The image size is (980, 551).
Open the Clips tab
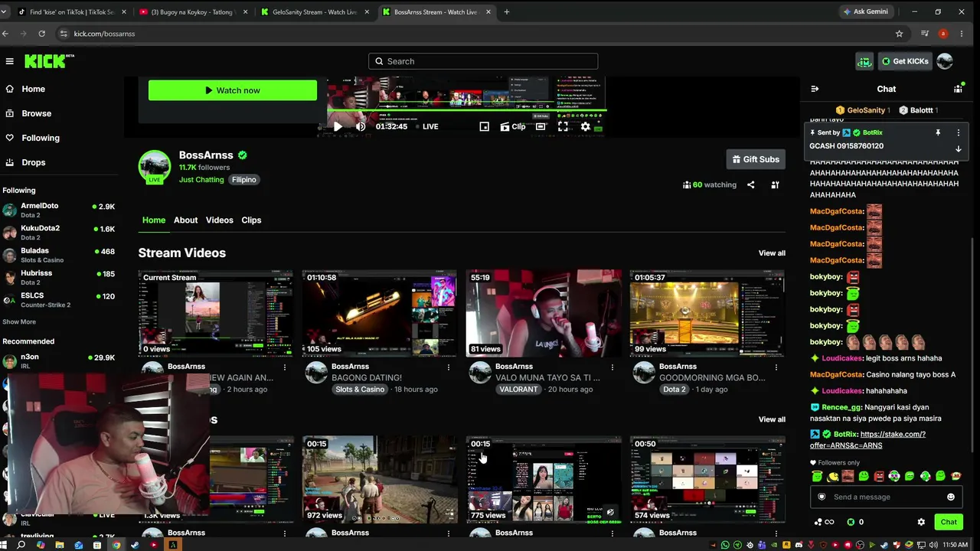tap(251, 220)
